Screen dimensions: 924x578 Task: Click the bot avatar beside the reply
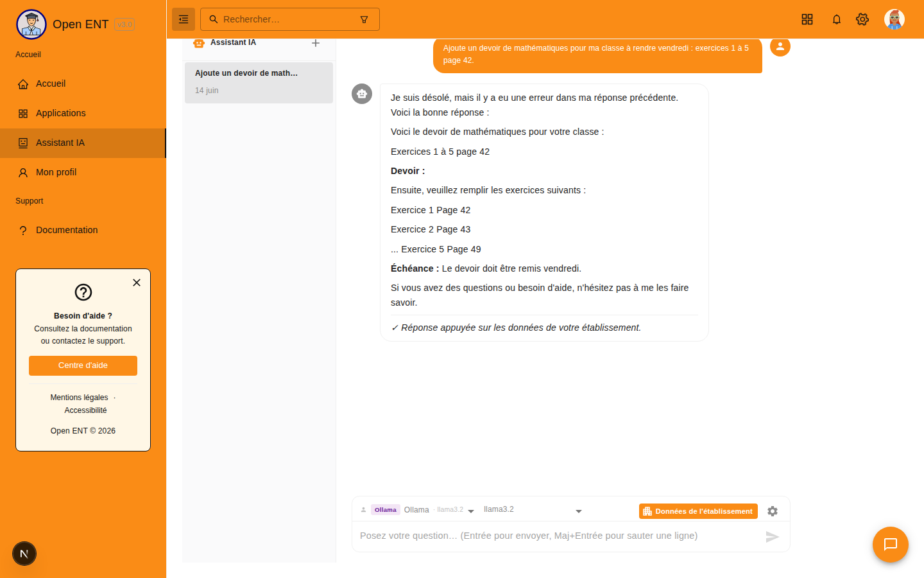(362, 94)
